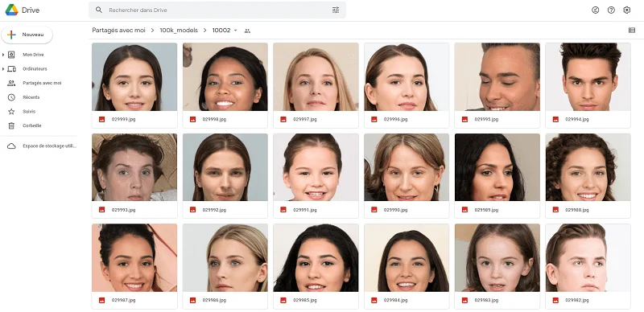Click the 029986.jpg file name
The width and height of the screenshot is (644, 312).
[x=214, y=300]
